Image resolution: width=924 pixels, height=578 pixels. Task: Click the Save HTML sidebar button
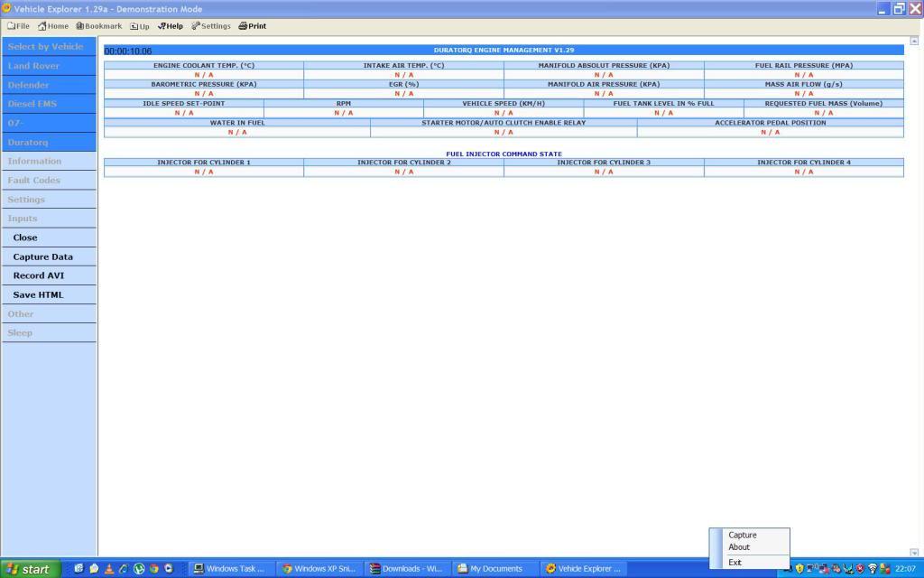[x=39, y=294]
